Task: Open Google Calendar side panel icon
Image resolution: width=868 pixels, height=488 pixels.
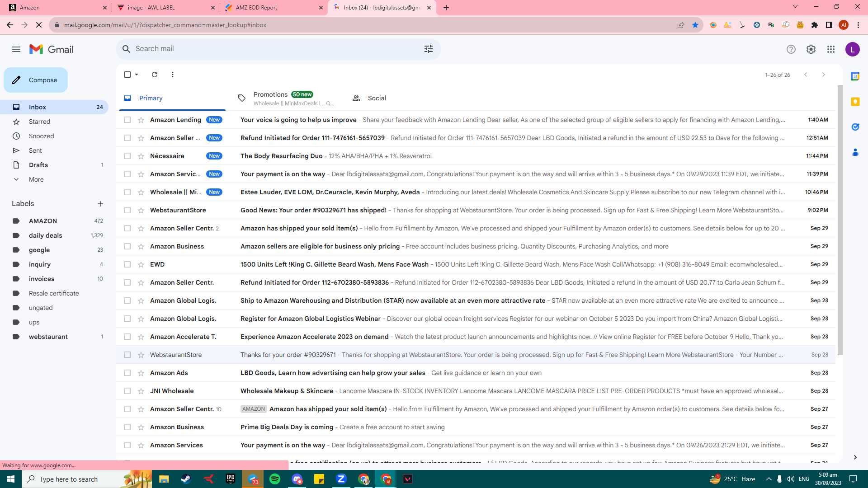Action: pos(855,76)
